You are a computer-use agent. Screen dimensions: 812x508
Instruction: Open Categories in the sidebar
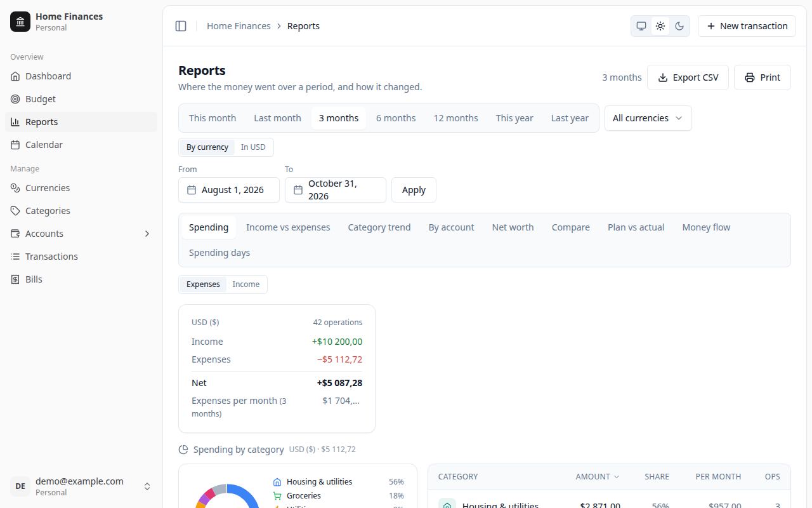(x=81, y=211)
